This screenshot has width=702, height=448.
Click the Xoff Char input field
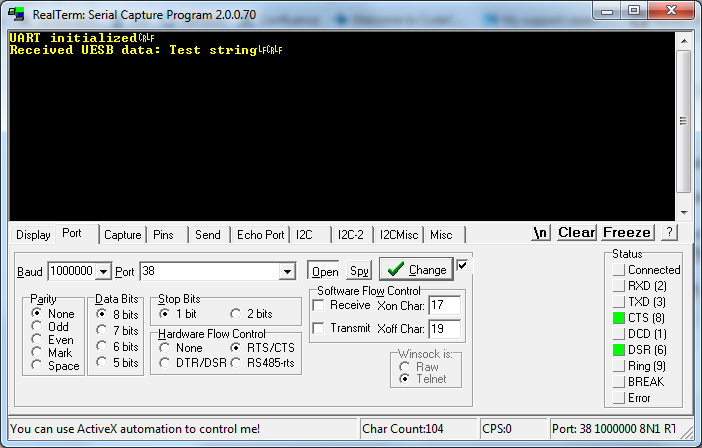coord(445,329)
